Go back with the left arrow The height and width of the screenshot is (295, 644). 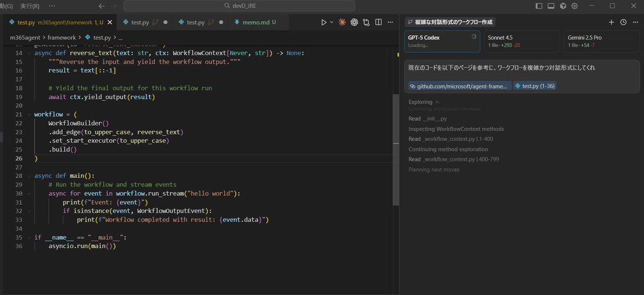(x=102, y=6)
